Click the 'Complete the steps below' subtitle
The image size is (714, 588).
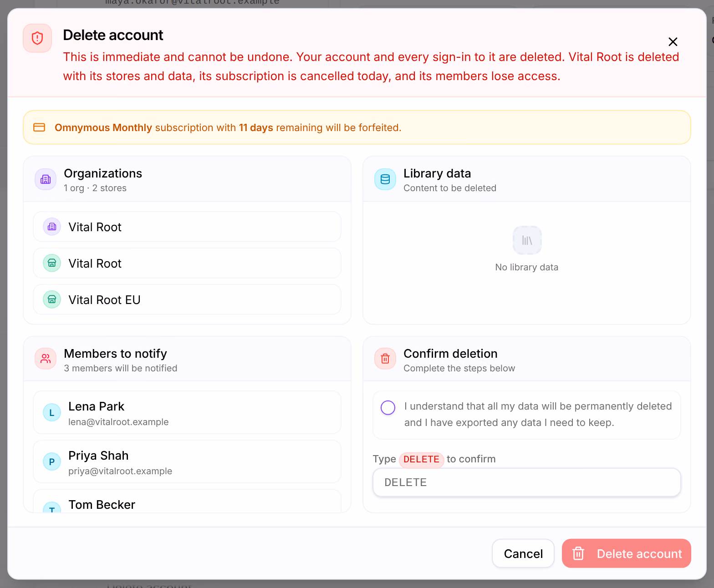point(459,368)
